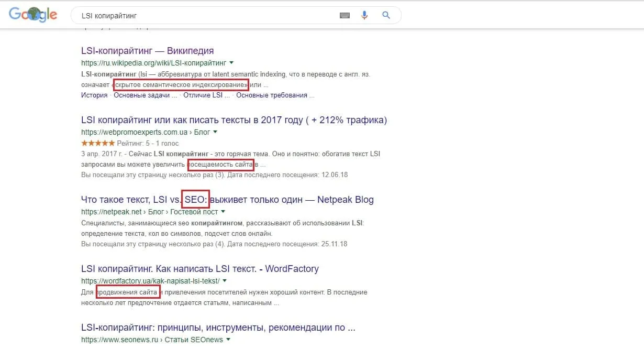The image size is (644, 349).
Task: Start voice search with the microphone icon
Action: [x=365, y=15]
